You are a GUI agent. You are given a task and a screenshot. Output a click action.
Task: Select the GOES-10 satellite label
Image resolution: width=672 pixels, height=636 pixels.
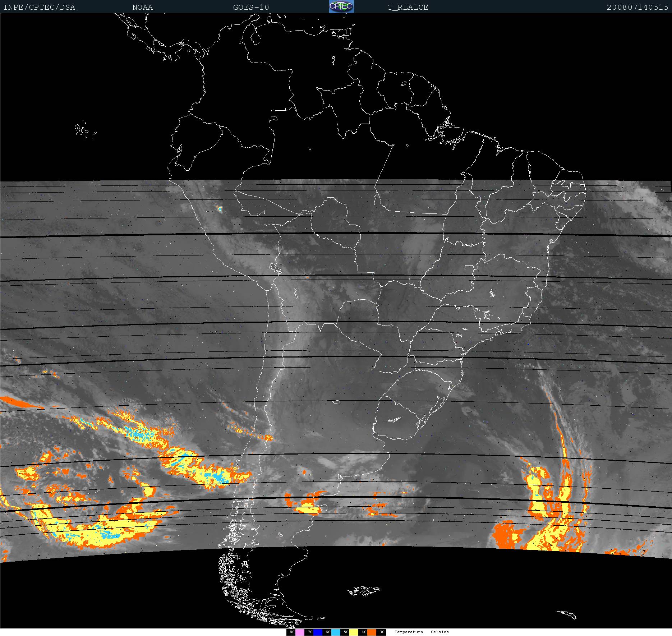[251, 8]
